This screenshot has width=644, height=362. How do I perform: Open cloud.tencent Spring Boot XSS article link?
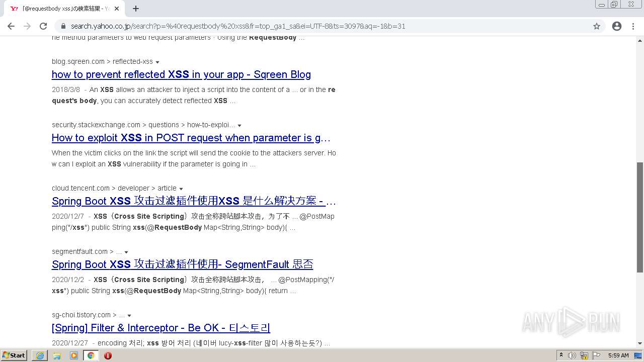(x=194, y=201)
